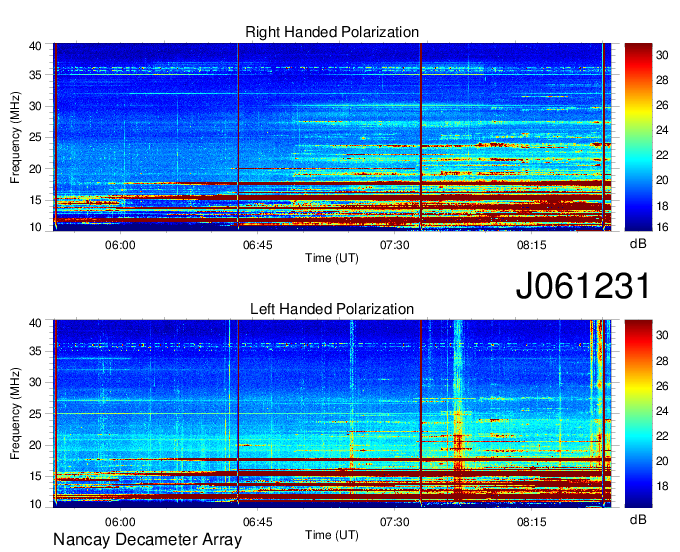Image resolution: width=680 pixels, height=552 pixels.
Task: Click the dB unit label under lower colorbar
Action: point(638,519)
